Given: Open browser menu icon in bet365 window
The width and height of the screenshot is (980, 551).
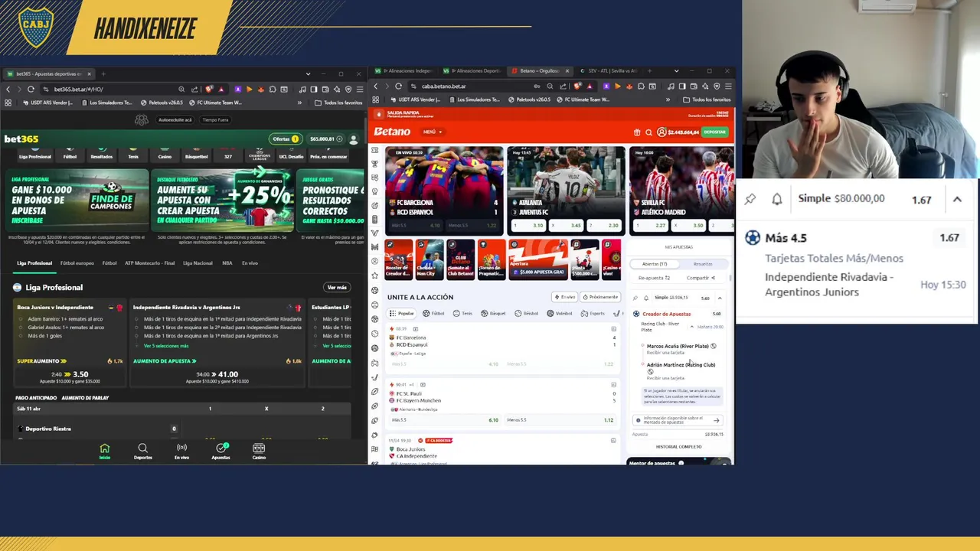Looking at the screenshot, I should (360, 90).
